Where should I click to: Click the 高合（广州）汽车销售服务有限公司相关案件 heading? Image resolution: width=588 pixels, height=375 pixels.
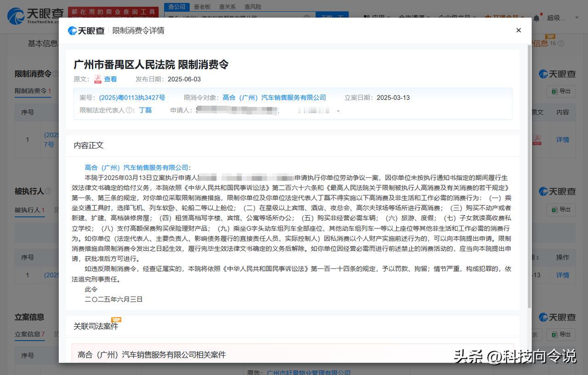[x=152, y=355]
